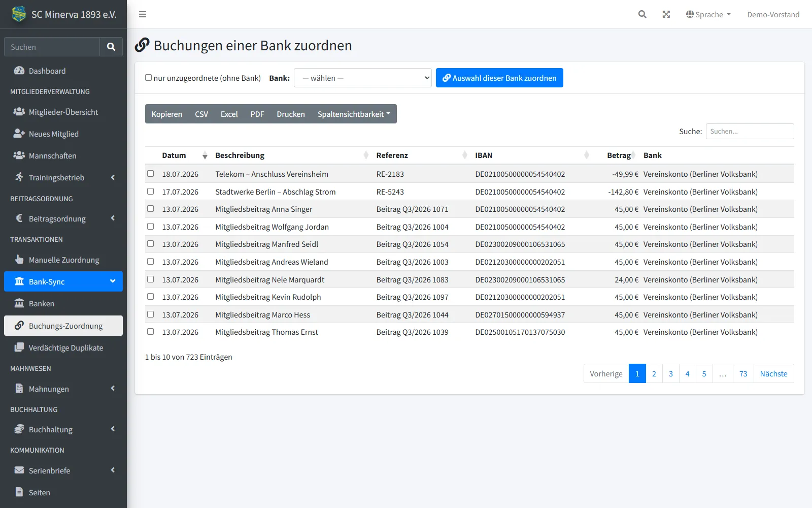This screenshot has height=508, width=812.
Task: Check the Stadtwerke Berlin row
Action: (x=151, y=192)
